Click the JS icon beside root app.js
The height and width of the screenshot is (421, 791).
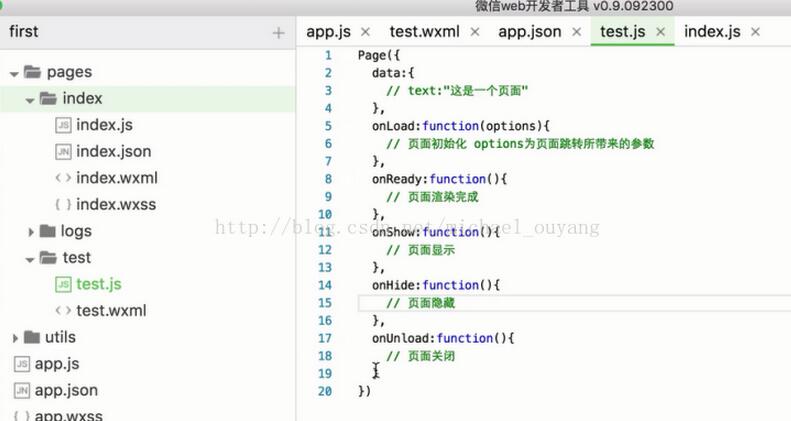[x=21, y=364]
